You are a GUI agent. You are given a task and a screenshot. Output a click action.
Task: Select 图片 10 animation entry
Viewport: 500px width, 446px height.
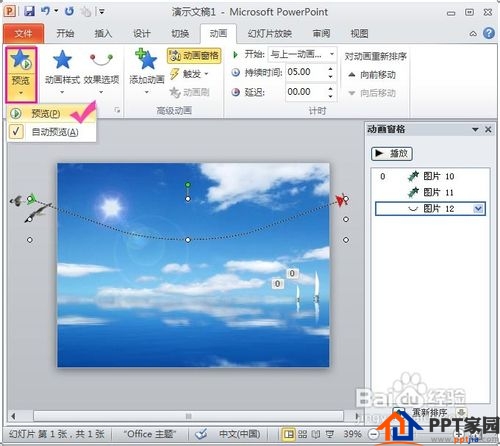(430, 176)
